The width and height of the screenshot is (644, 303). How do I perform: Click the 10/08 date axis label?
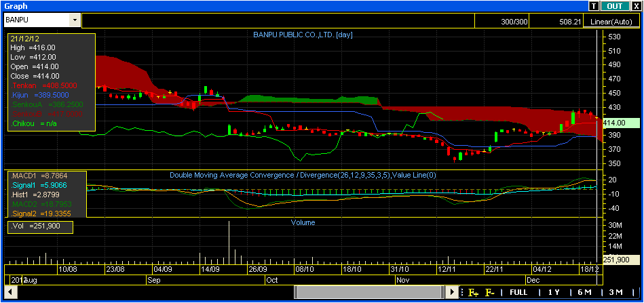click(x=68, y=269)
